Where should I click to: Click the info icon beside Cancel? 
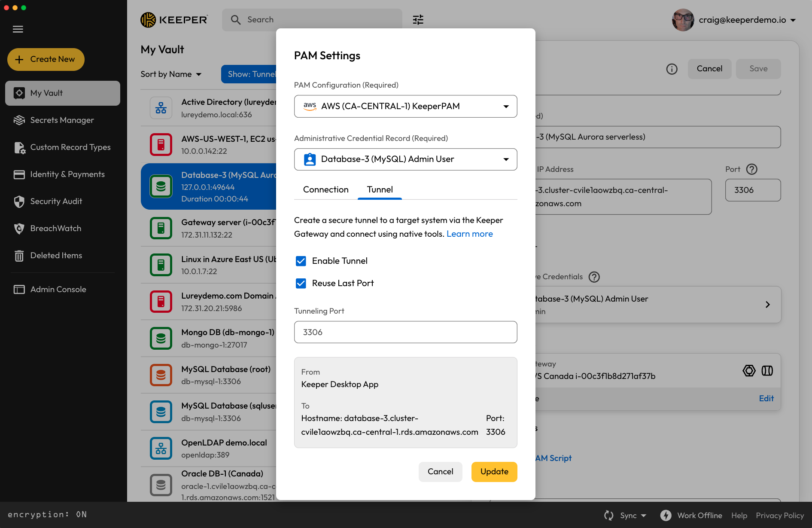672,69
